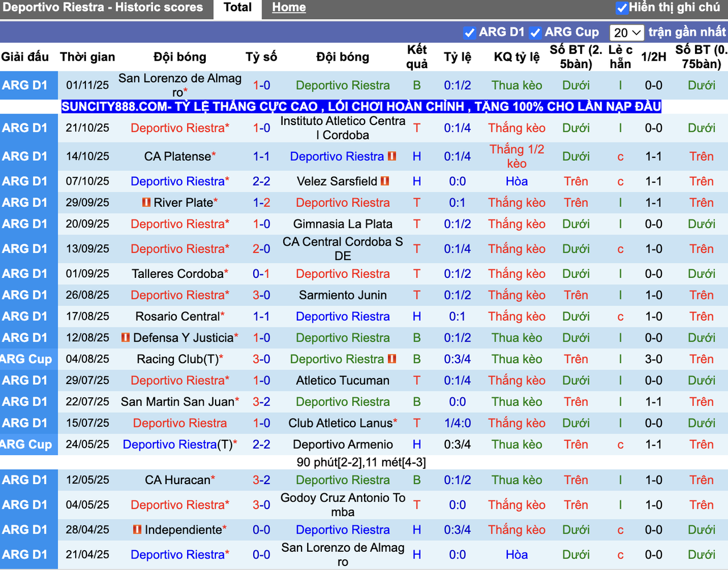Click red card icon beside Independiente

coord(137,530)
